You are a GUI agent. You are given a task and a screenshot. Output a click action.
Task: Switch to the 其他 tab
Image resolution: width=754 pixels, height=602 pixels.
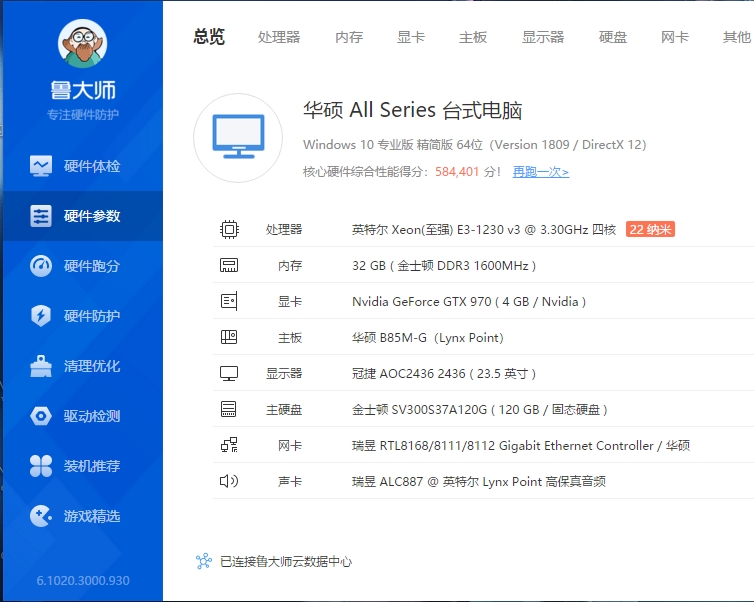pos(737,37)
